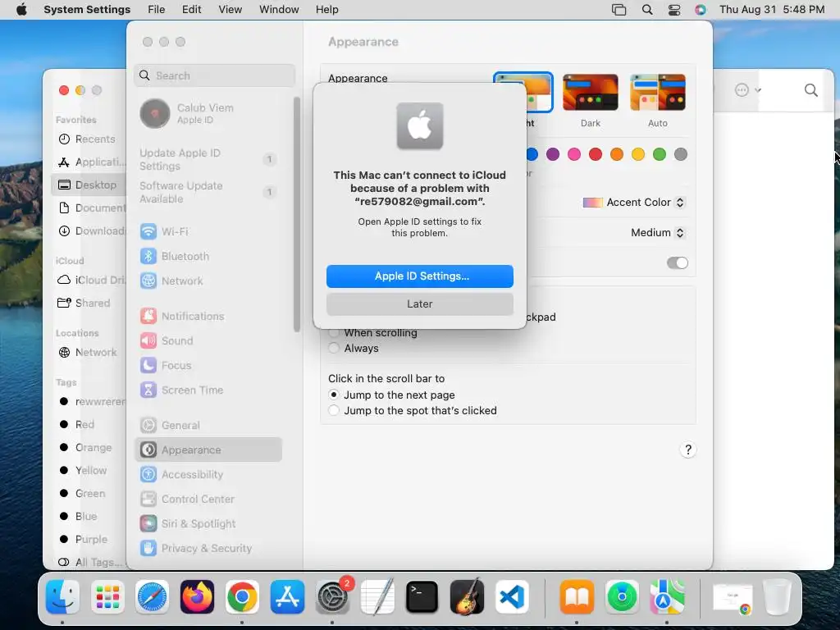This screenshot has width=840, height=630.
Task: Open Recents in the Finder sidebar
Action: pos(89,139)
